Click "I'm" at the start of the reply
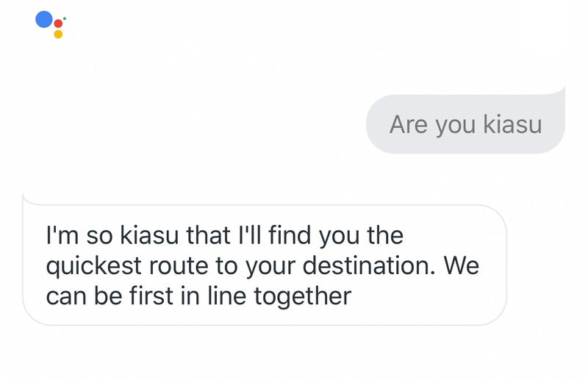 click(62, 236)
